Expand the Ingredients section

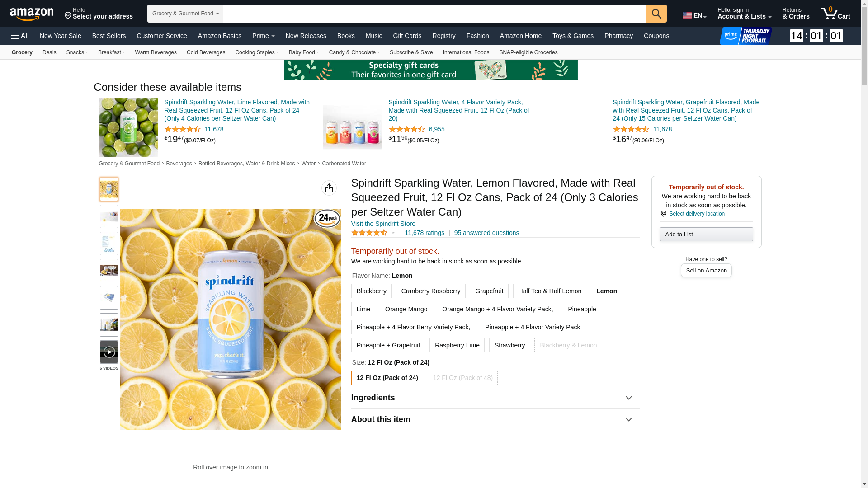495,398
